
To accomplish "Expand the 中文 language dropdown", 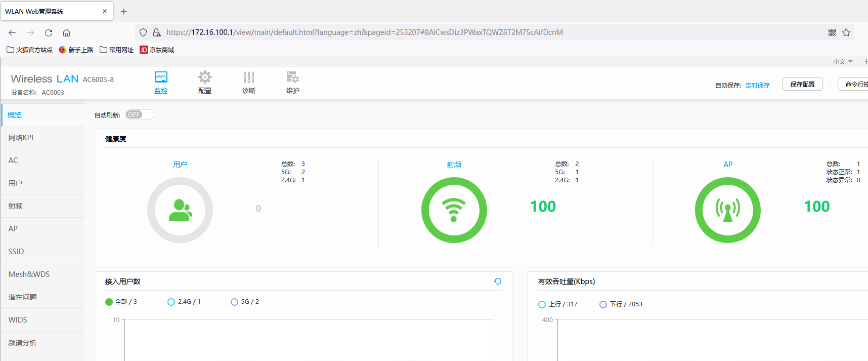I will (843, 62).
